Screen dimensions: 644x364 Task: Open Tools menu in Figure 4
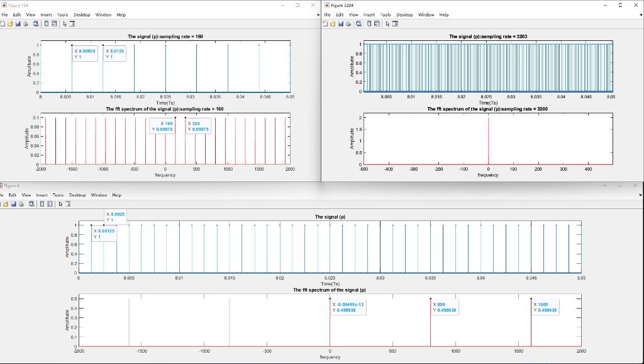58,195
